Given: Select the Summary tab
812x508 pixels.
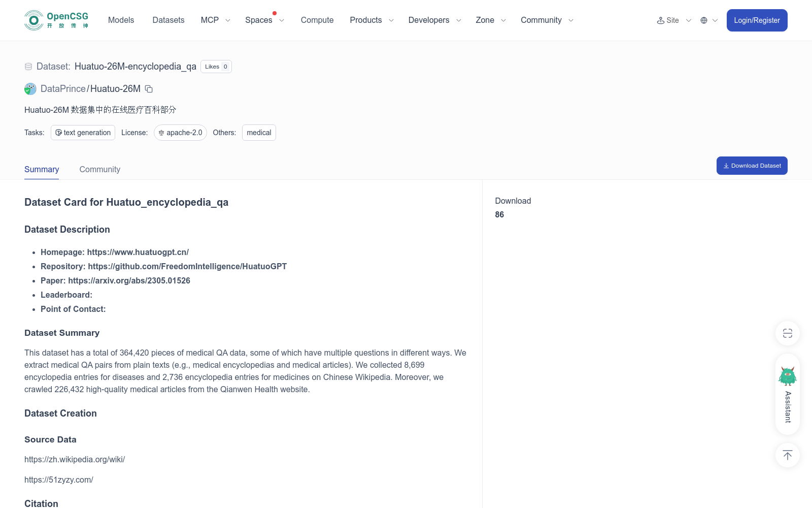Looking at the screenshot, I should [42, 169].
